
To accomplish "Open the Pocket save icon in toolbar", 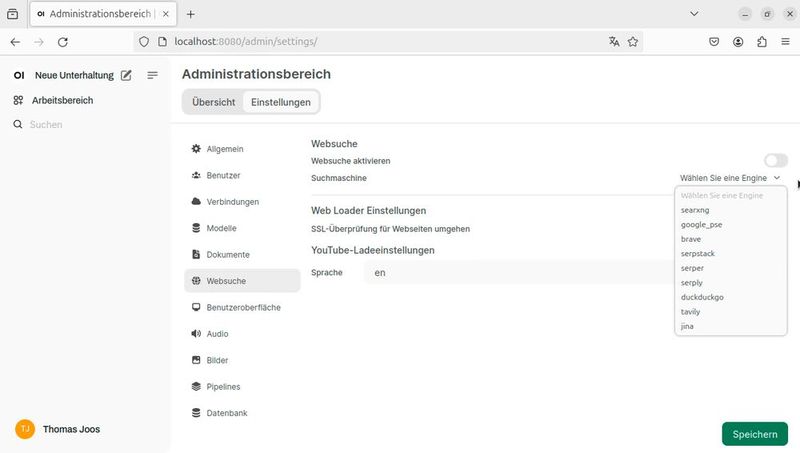I will coord(714,42).
